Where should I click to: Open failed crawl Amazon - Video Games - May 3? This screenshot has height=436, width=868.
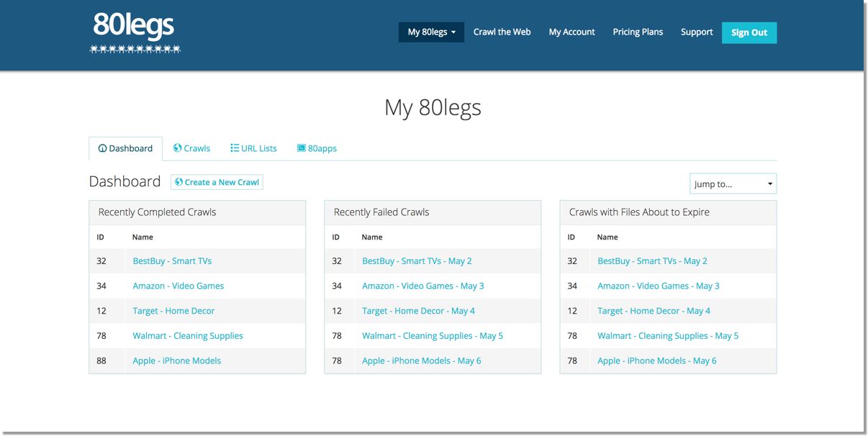[x=422, y=286]
